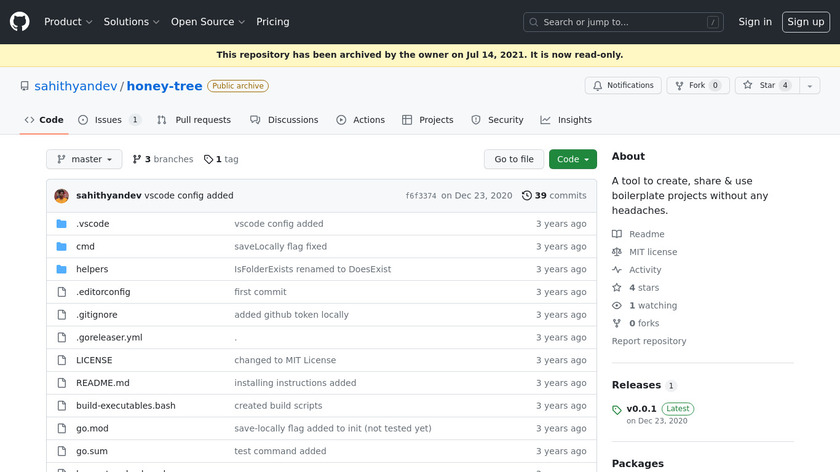Click the Go to file button
The height and width of the screenshot is (472, 840).
[514, 159]
